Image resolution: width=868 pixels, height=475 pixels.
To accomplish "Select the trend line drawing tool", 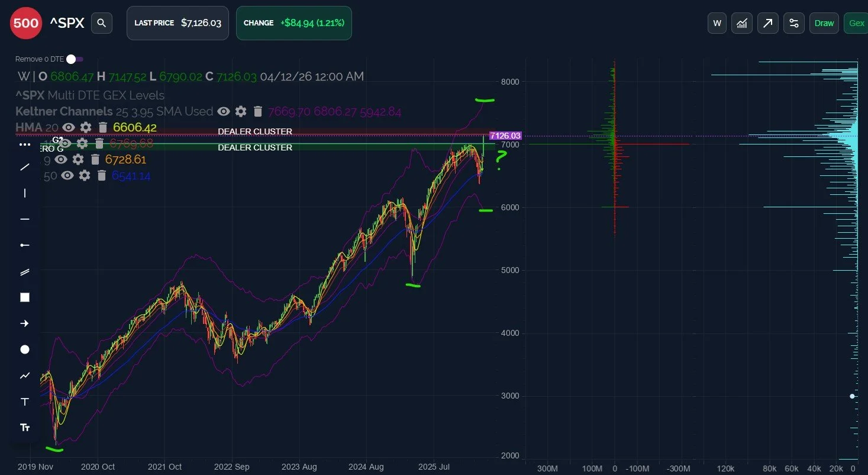I will coord(24,167).
